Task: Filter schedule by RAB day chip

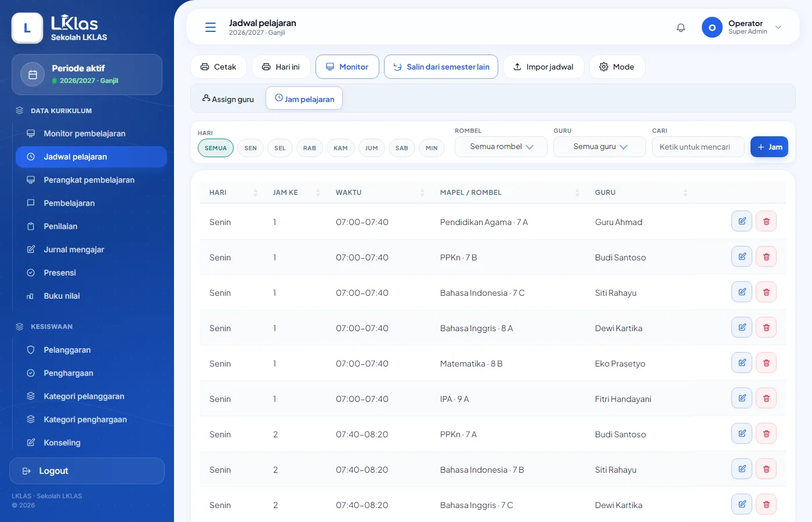Action: coord(310,148)
